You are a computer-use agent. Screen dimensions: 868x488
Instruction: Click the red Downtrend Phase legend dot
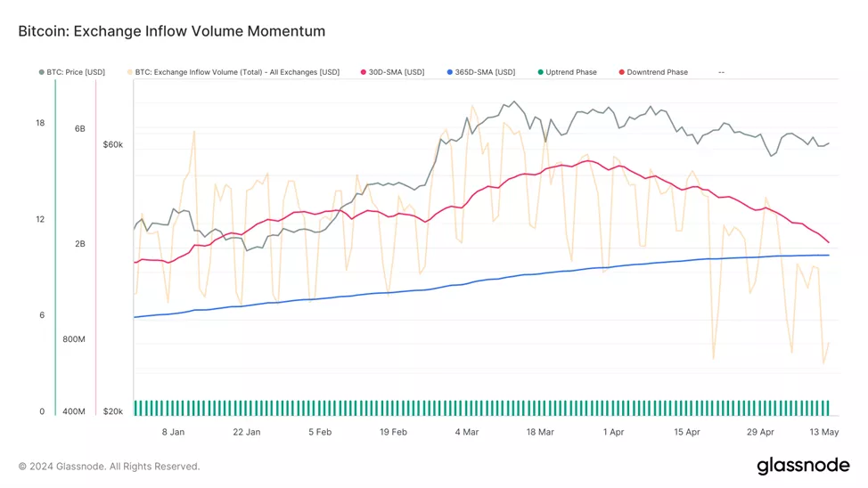pos(621,72)
